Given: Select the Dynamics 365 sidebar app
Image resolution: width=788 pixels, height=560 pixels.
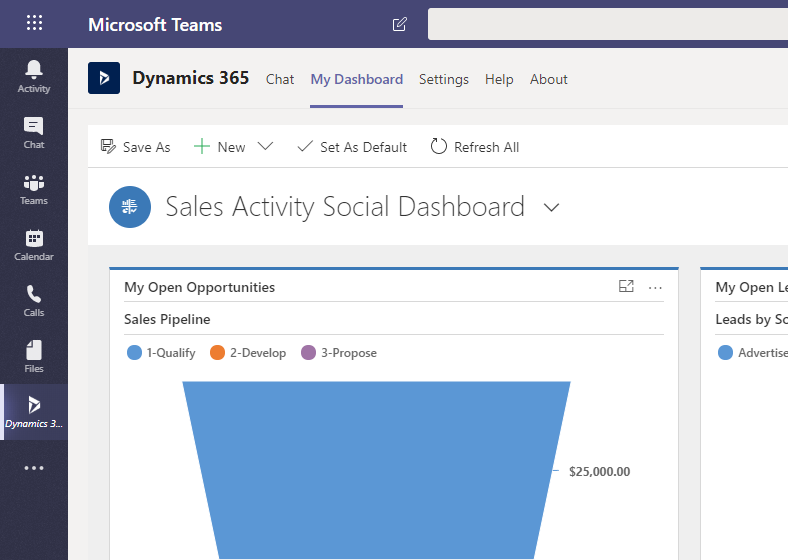Looking at the screenshot, I should pos(34,412).
